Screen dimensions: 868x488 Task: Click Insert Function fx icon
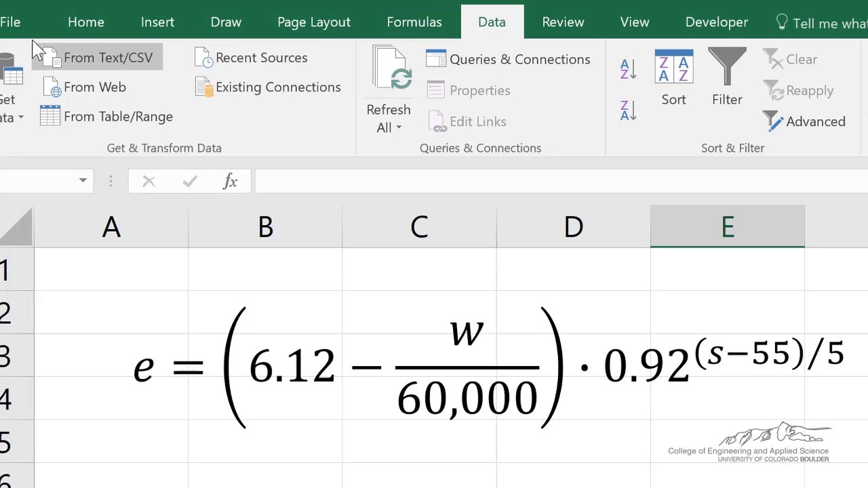230,181
